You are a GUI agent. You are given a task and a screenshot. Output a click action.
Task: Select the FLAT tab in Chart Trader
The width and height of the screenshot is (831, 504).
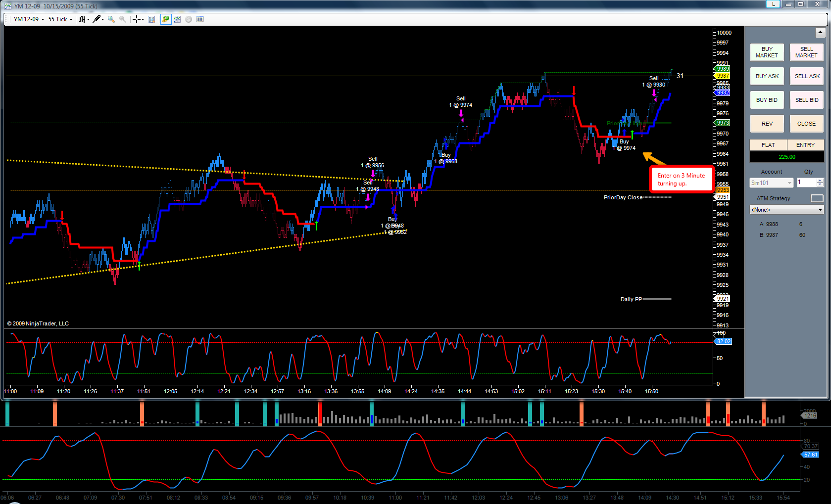(768, 145)
